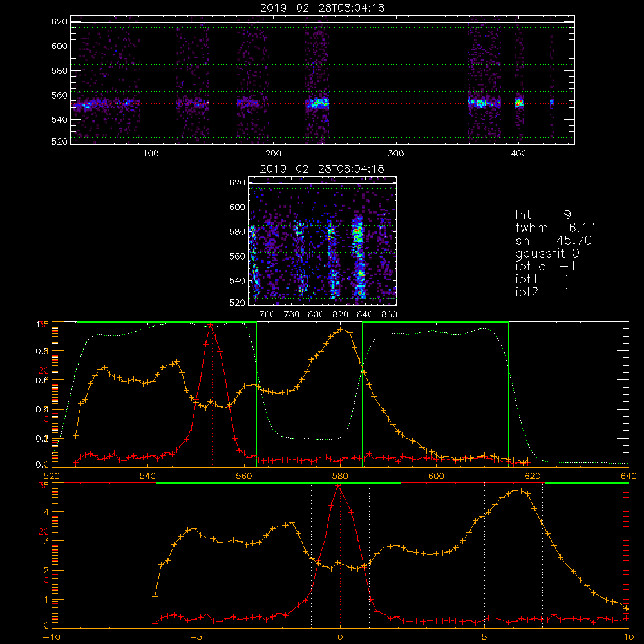The height and width of the screenshot is (644, 644).
Task: Click the '10' x-axis tick label at bottom right
Action: click(629, 638)
